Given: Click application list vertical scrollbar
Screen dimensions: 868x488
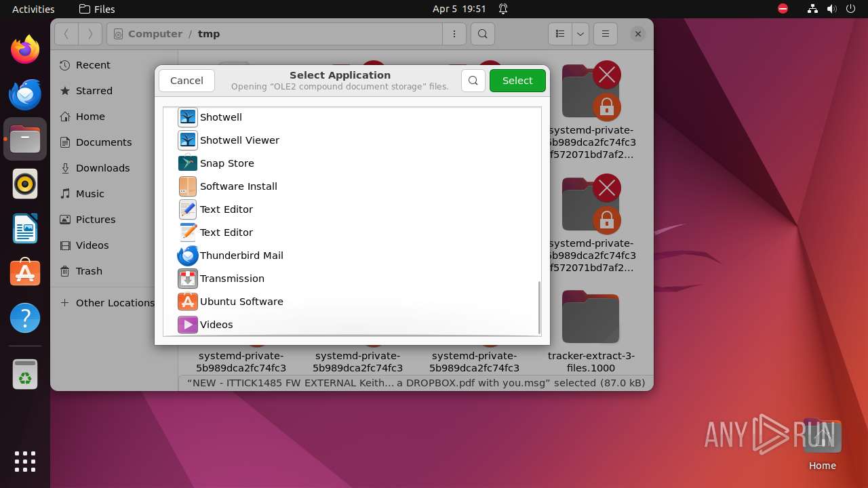Looking at the screenshot, I should (540, 306).
